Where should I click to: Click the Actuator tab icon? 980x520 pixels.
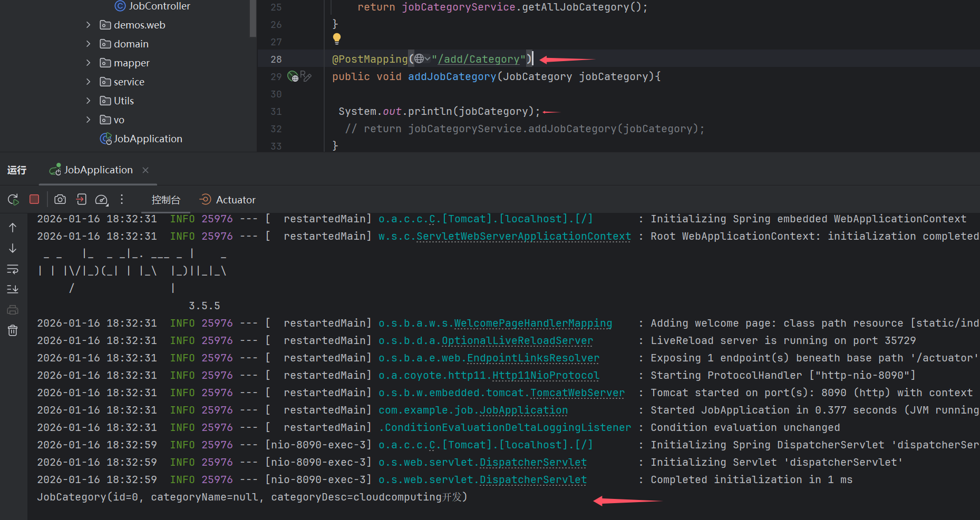[x=205, y=199]
